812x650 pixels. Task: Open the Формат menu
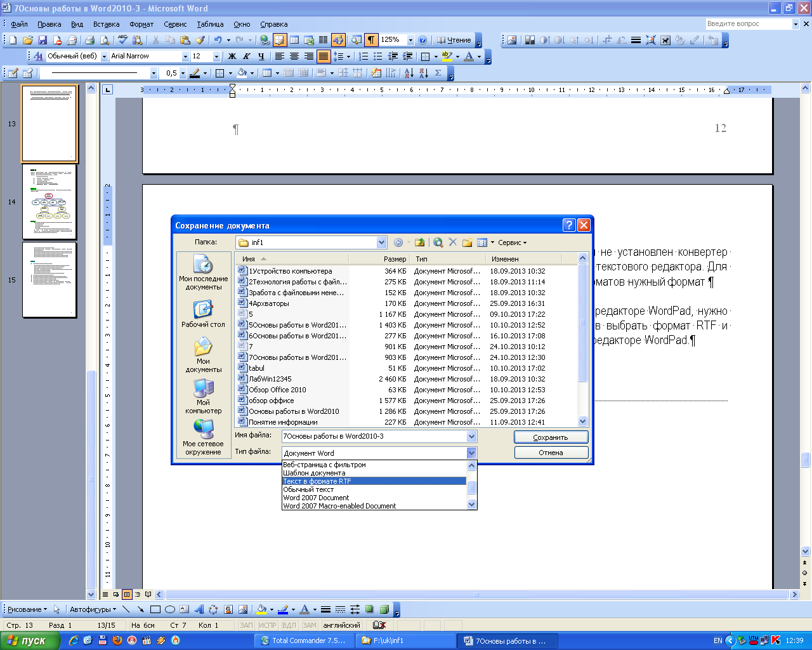(x=141, y=24)
